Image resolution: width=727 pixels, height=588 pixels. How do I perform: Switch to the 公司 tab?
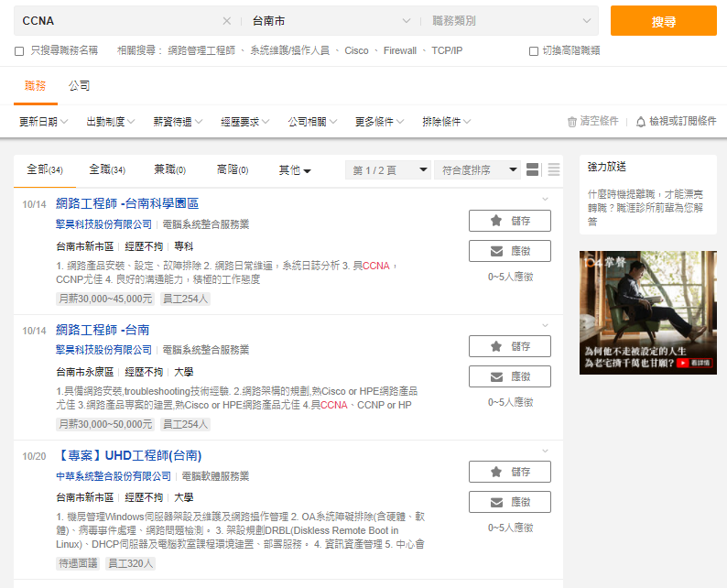(x=80, y=86)
